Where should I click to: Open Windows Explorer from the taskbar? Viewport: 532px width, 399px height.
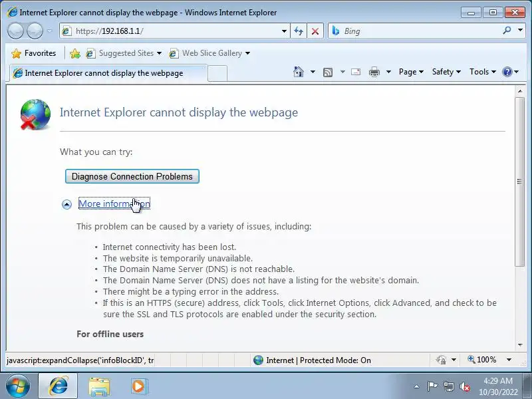(x=98, y=386)
